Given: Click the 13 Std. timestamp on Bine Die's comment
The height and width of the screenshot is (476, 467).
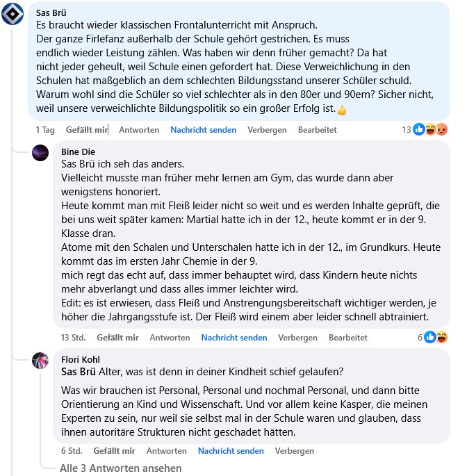Looking at the screenshot, I should tap(73, 338).
